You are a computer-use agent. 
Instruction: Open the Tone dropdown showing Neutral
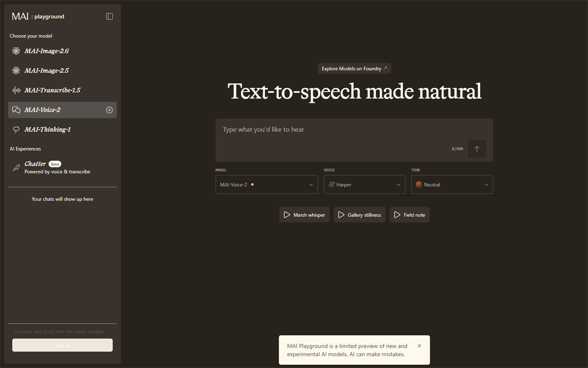click(x=452, y=184)
